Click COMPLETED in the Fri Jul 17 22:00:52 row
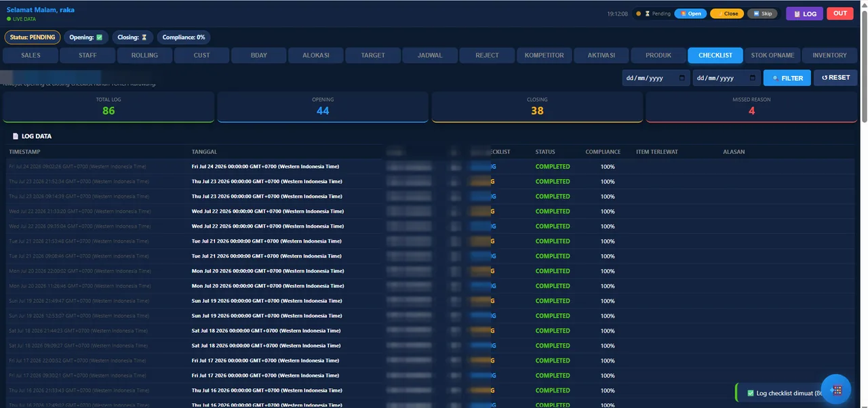 click(x=553, y=361)
